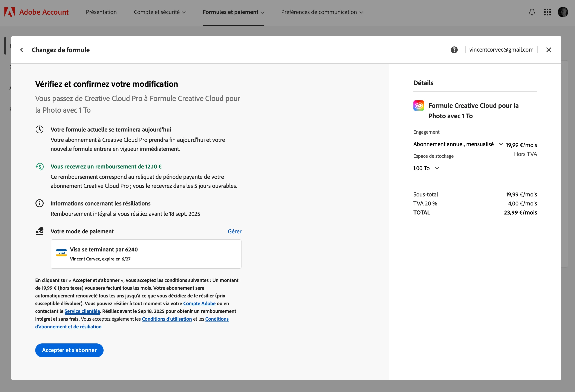Open the Compte et sécurité menu
Screen dimensions: 575x392
(x=160, y=12)
